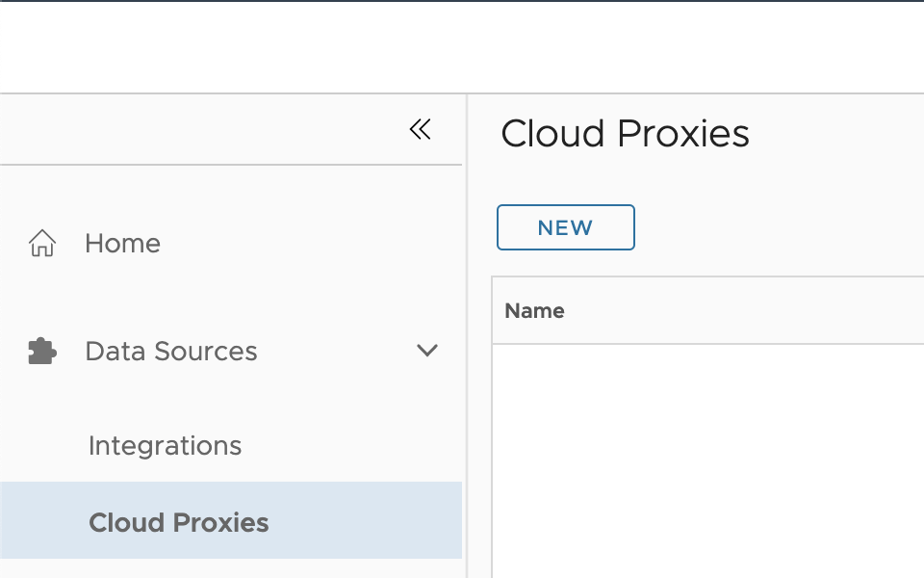
Task: Click highlighted row space right of Cloud Proxies
Action: (366, 521)
